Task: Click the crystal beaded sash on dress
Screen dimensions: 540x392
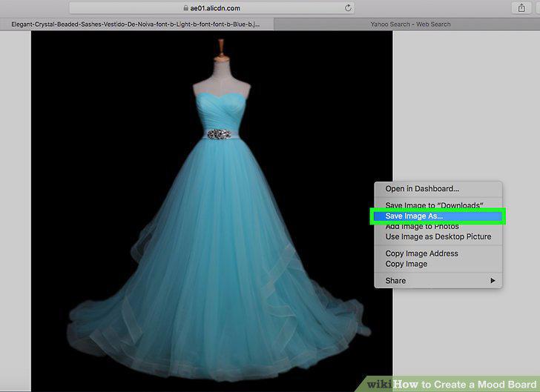Action: click(219, 134)
